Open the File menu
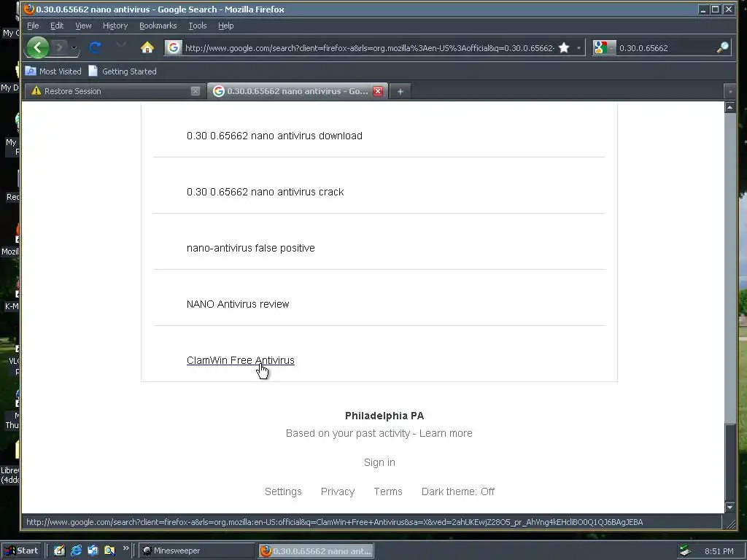Screen dimensions: 747x560 [33, 26]
